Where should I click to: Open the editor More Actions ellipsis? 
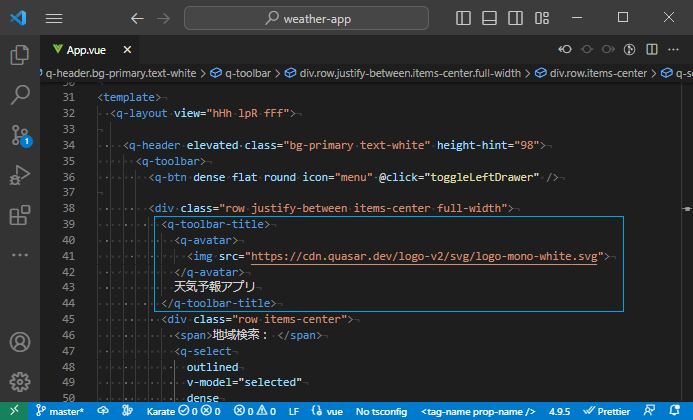click(673, 50)
